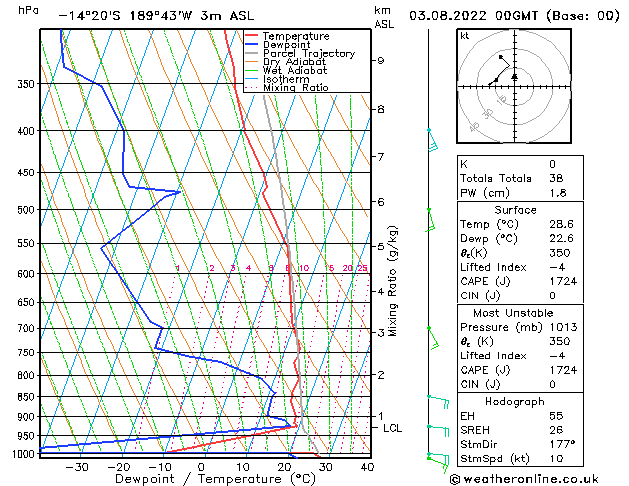Click the Surface section heading

515,210
